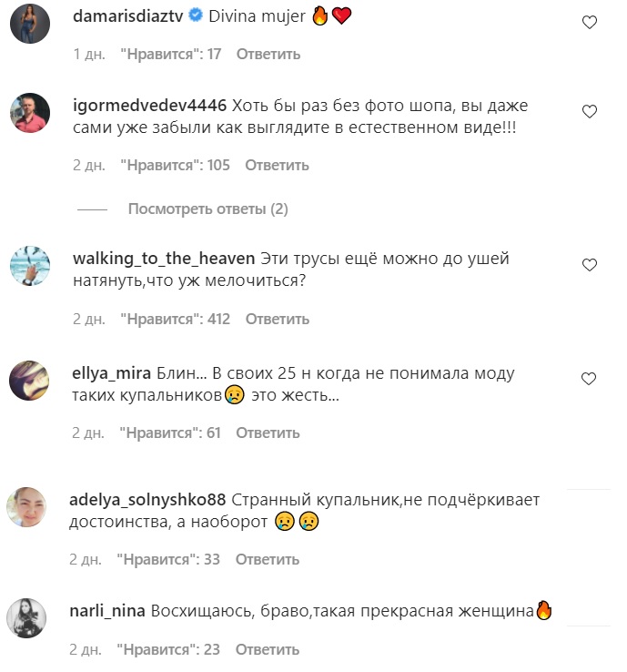Like the damarisdiaztv comment with heart
This screenshot has width=627, height=672.
(x=589, y=23)
